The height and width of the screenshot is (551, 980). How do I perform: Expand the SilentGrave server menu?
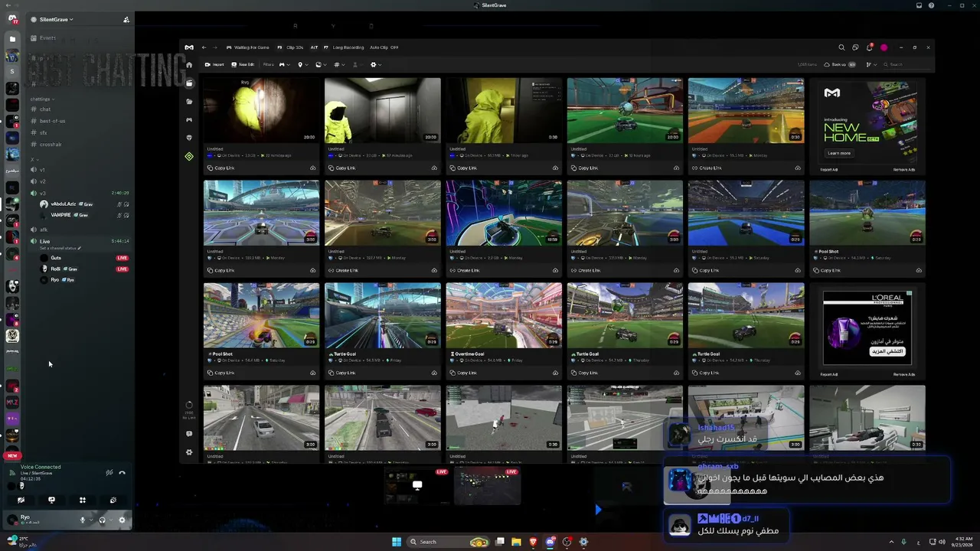pos(56,19)
